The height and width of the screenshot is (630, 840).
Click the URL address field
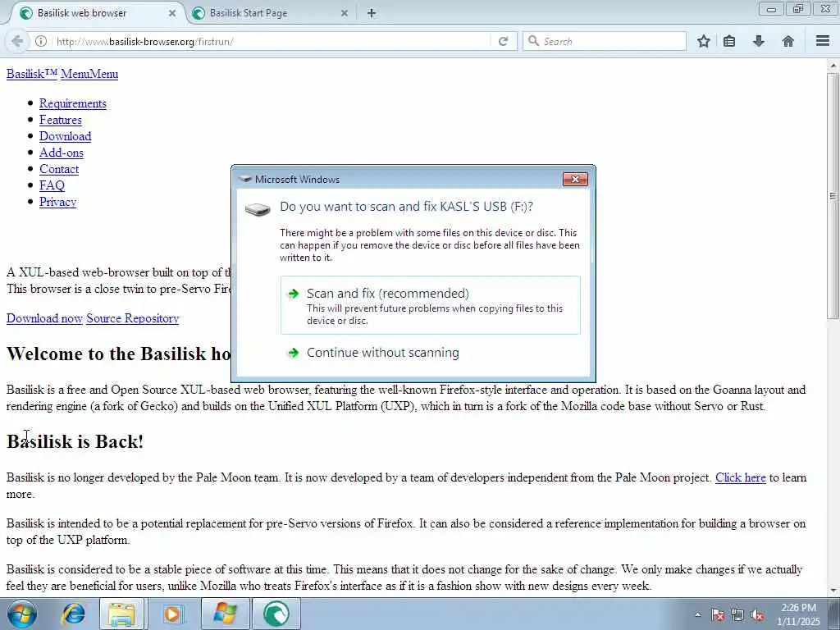(271, 41)
